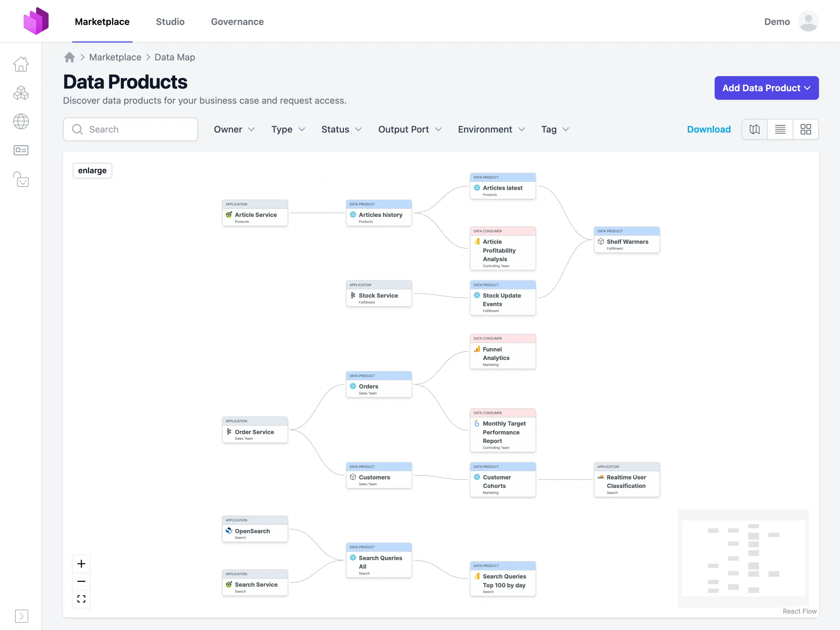Click the Download link

(x=709, y=130)
